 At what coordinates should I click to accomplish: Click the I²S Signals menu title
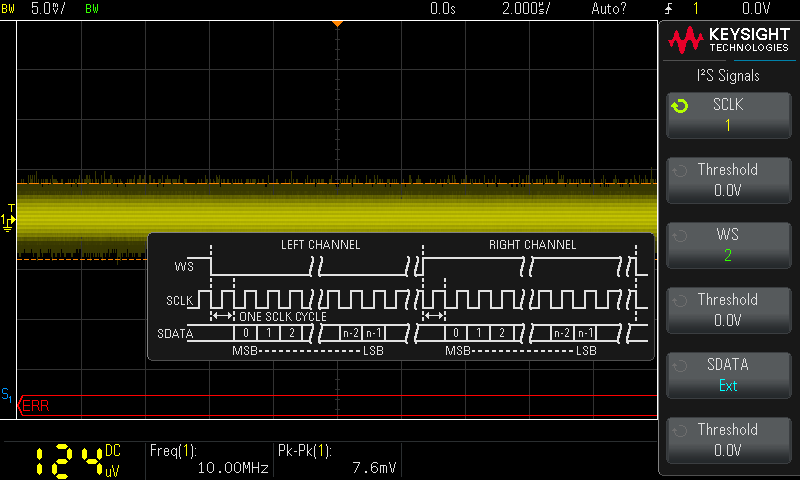[727, 75]
